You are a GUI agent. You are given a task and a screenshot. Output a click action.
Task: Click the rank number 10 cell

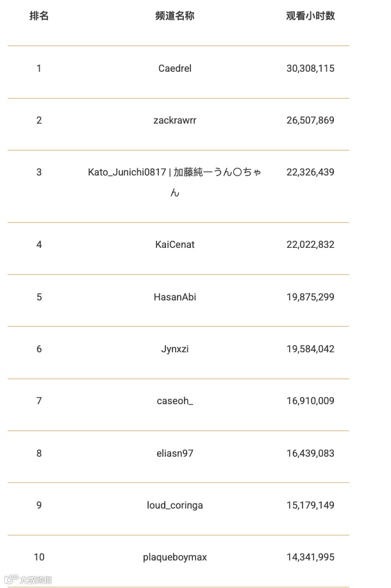tap(39, 557)
